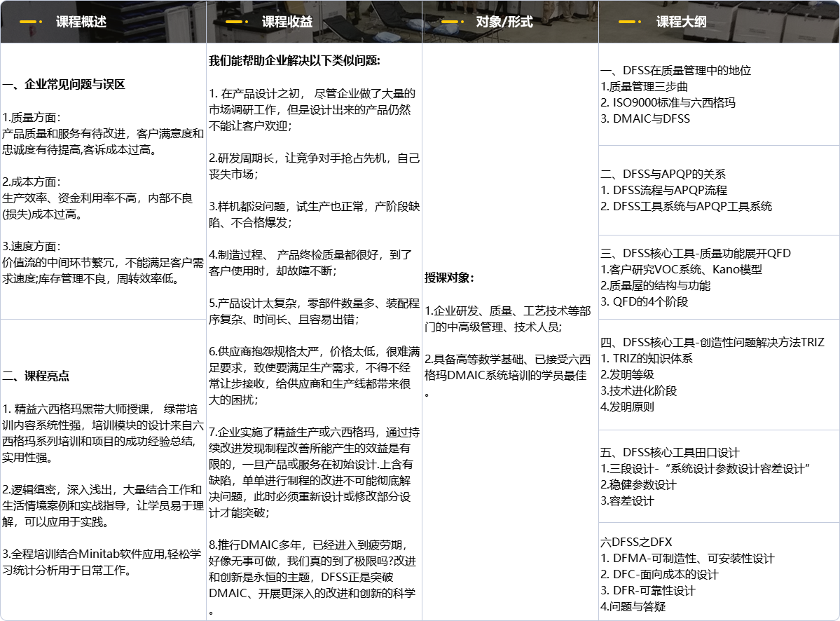The width and height of the screenshot is (840, 621).
Task: Click the line 2.研发周期长
Action: click(314, 158)
